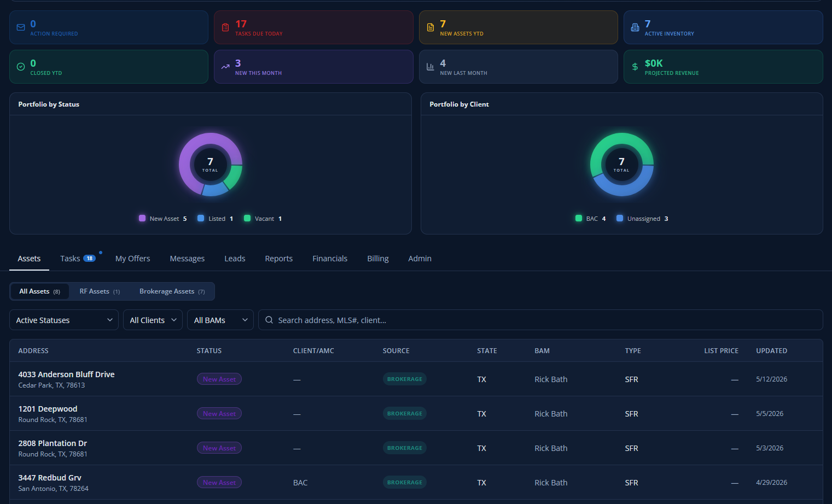This screenshot has width=832, height=504.
Task: Expand the All BAMs dropdown
Action: click(220, 320)
